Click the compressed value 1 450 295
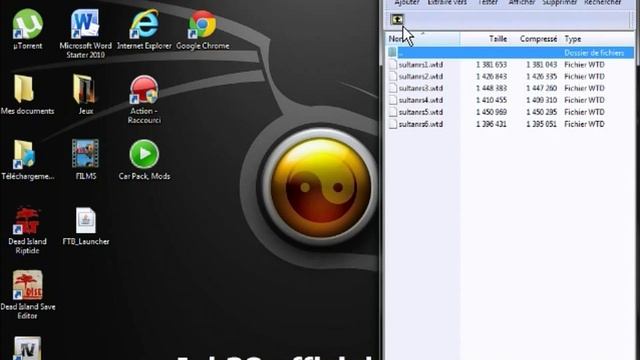Screen dimensions: 640x360 click(x=541, y=112)
